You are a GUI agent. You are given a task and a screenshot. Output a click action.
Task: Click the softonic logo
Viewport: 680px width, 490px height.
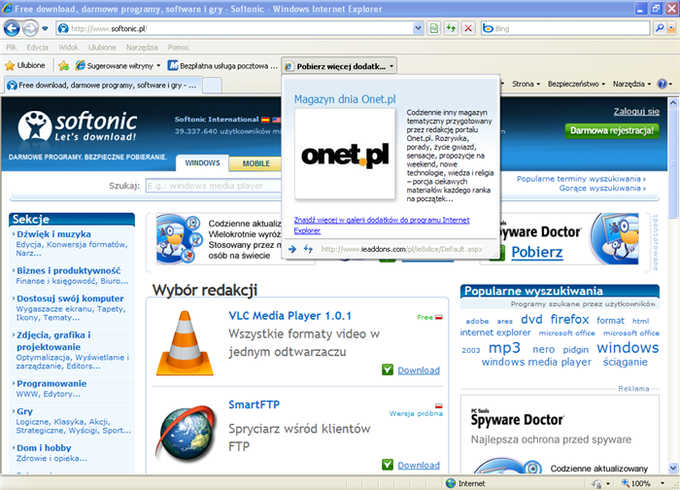pos(77,126)
